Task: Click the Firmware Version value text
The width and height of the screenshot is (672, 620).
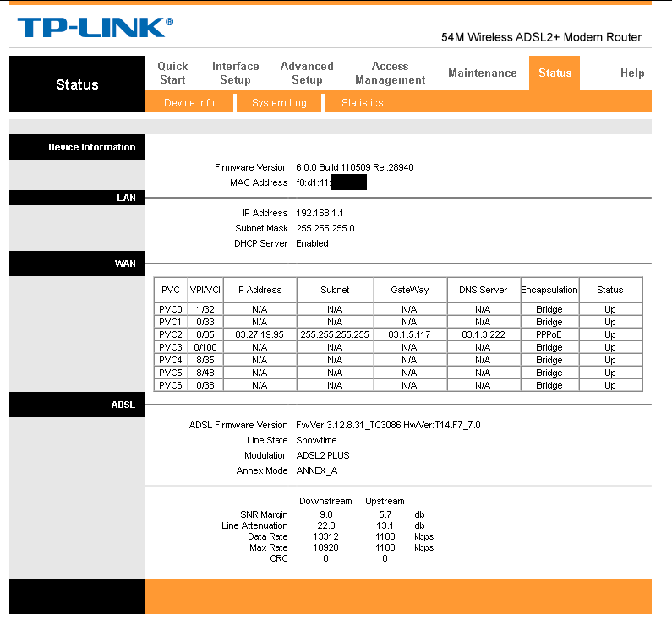Action: click(355, 167)
